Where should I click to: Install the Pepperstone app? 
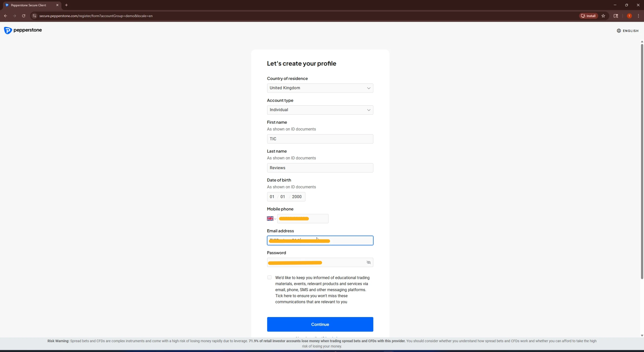pos(588,16)
